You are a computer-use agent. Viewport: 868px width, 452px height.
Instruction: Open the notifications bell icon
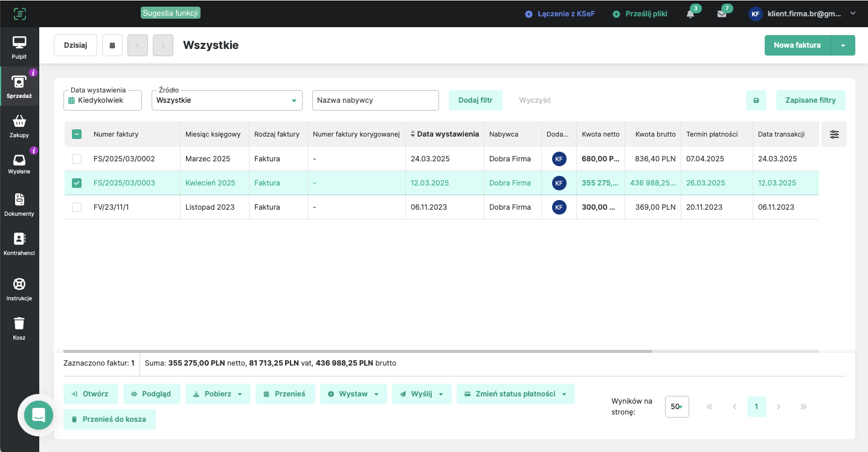point(690,14)
